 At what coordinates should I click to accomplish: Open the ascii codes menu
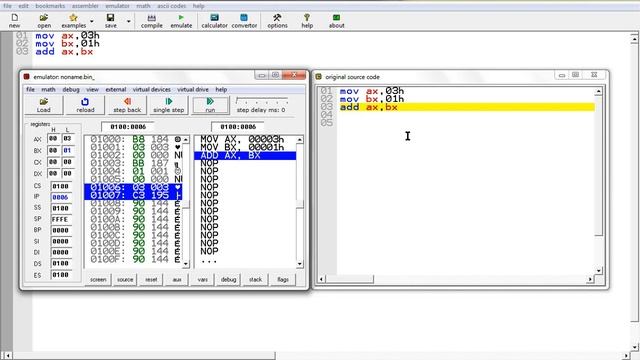(171, 6)
